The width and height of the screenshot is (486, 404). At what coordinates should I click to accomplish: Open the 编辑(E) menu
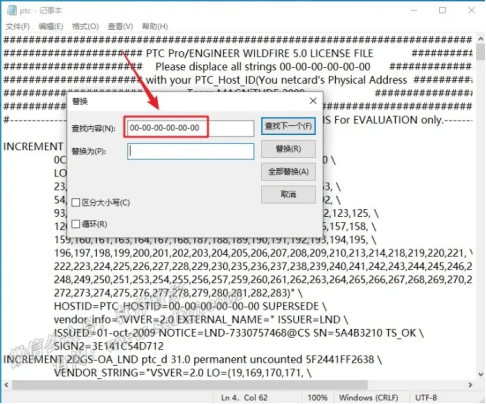pos(51,26)
